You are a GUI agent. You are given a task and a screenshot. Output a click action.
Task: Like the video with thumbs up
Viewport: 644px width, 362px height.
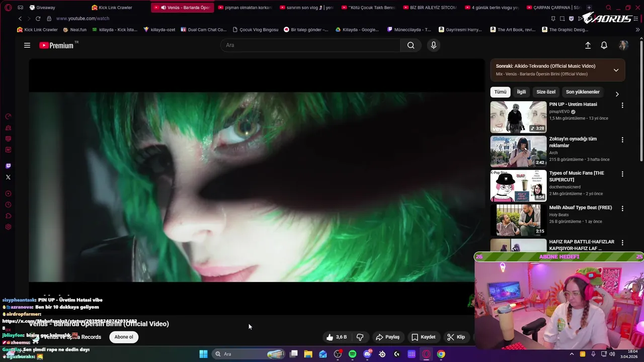point(337,337)
